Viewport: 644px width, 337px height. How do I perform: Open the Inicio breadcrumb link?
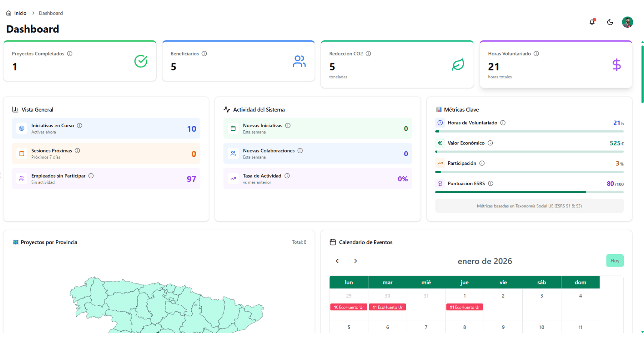tap(20, 13)
